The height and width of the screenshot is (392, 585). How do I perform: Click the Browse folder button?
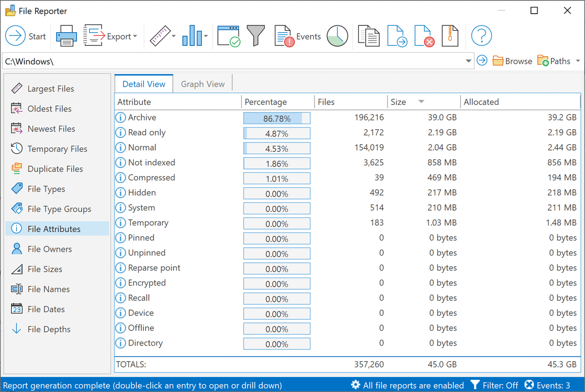(512, 61)
